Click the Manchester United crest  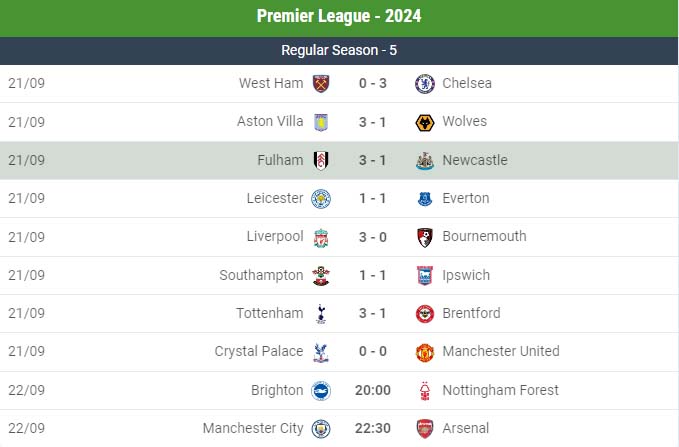pyautogui.click(x=425, y=352)
